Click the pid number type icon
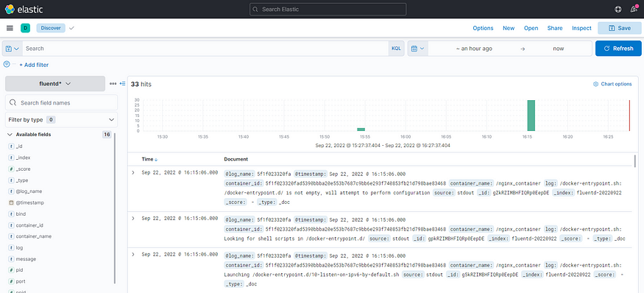Screen dimensions: 644x293 tap(11, 270)
